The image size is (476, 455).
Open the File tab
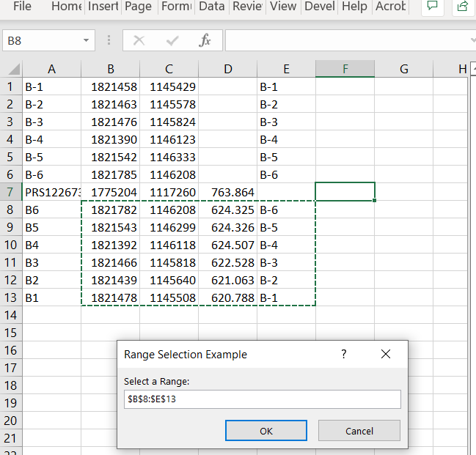(22, 7)
